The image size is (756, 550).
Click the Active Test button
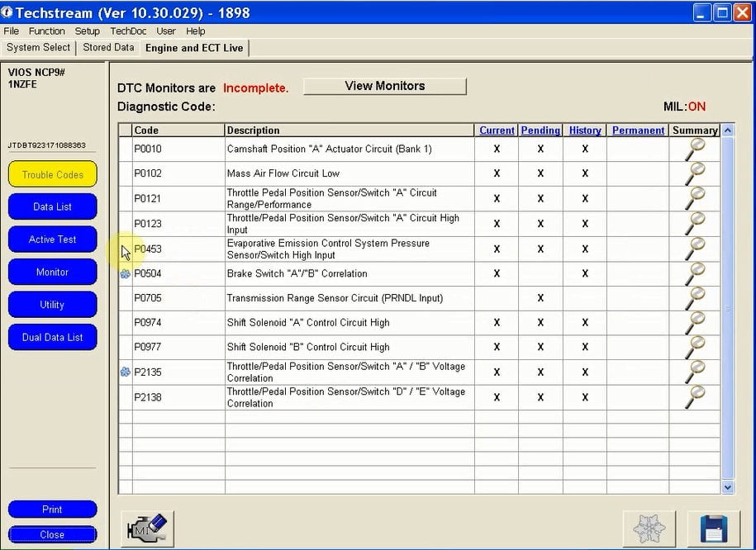(53, 239)
